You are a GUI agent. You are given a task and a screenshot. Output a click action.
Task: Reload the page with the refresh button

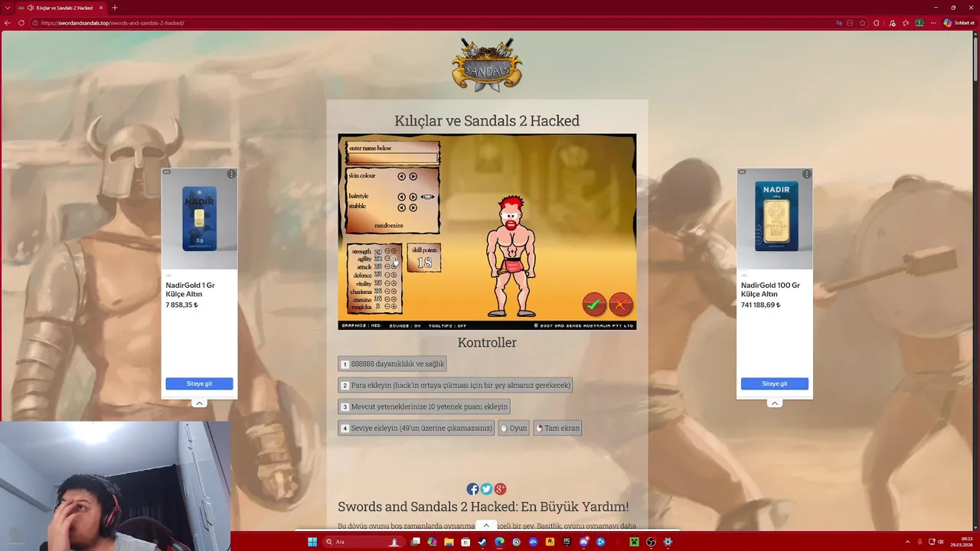tap(21, 23)
